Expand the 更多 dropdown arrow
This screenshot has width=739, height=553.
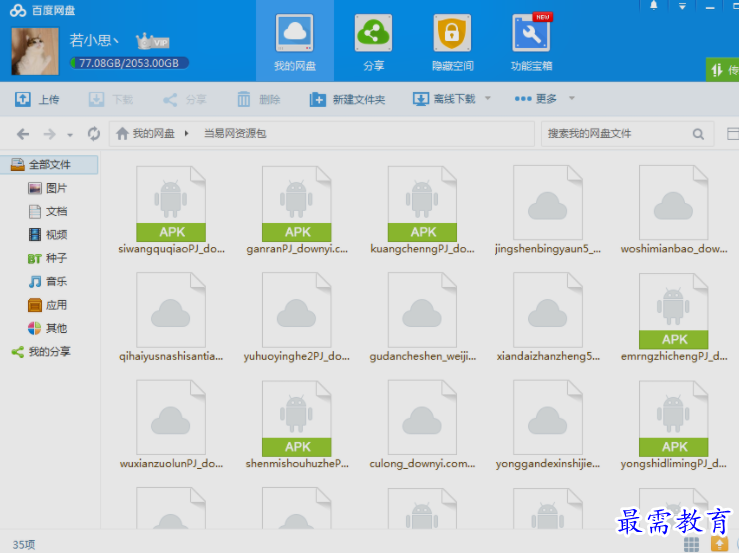(x=572, y=99)
